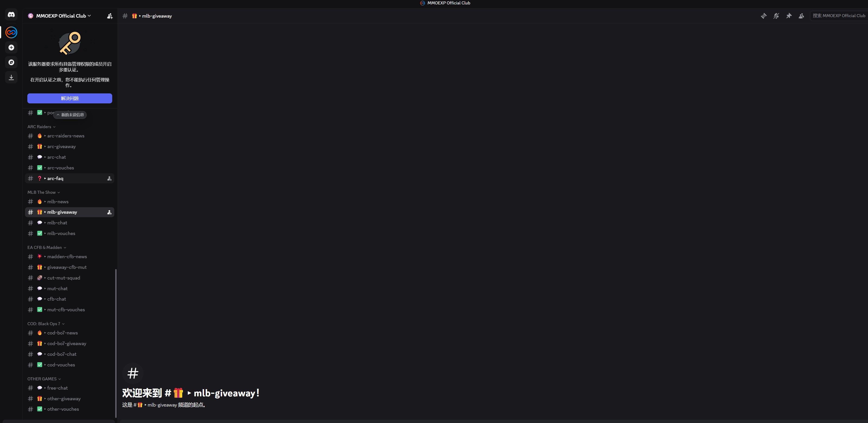Image resolution: width=868 pixels, height=423 pixels.
Task: Open the arc-giveaway channel
Action: 70,146
